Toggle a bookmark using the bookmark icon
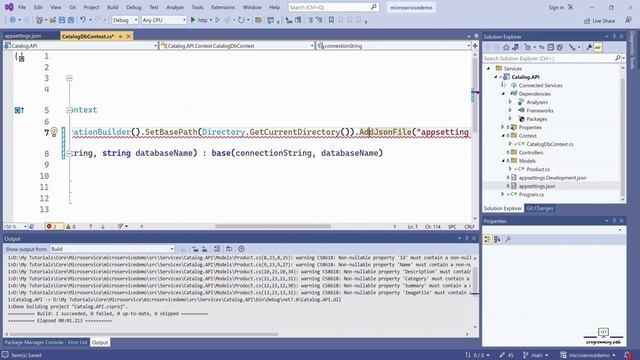640x360 pixels. pos(331,20)
